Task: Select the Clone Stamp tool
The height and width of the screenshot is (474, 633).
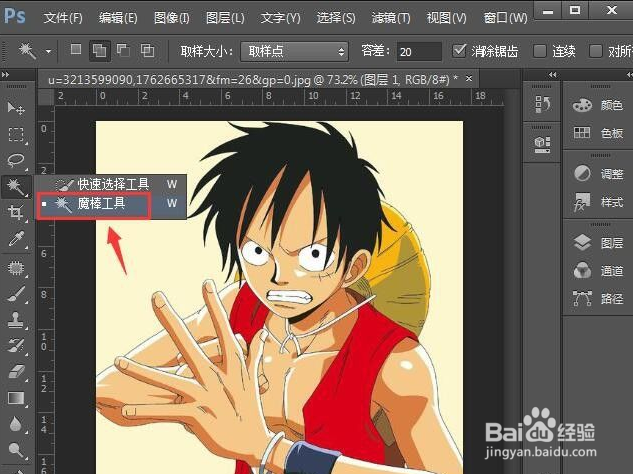Action: pos(16,320)
